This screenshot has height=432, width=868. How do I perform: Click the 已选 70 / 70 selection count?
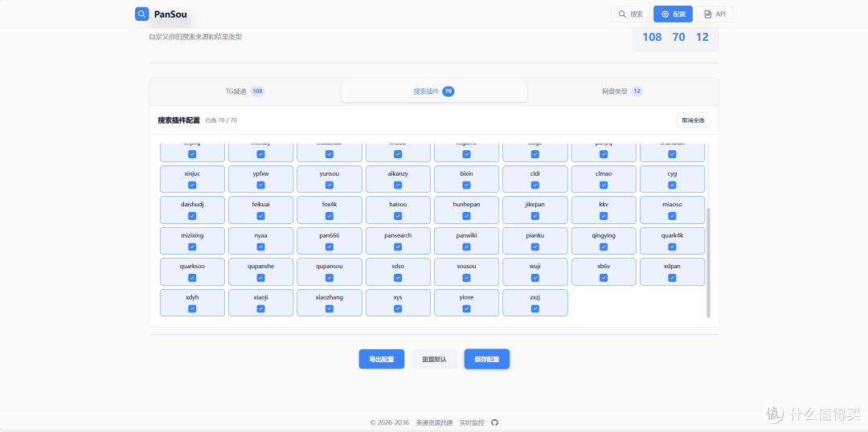[221, 120]
